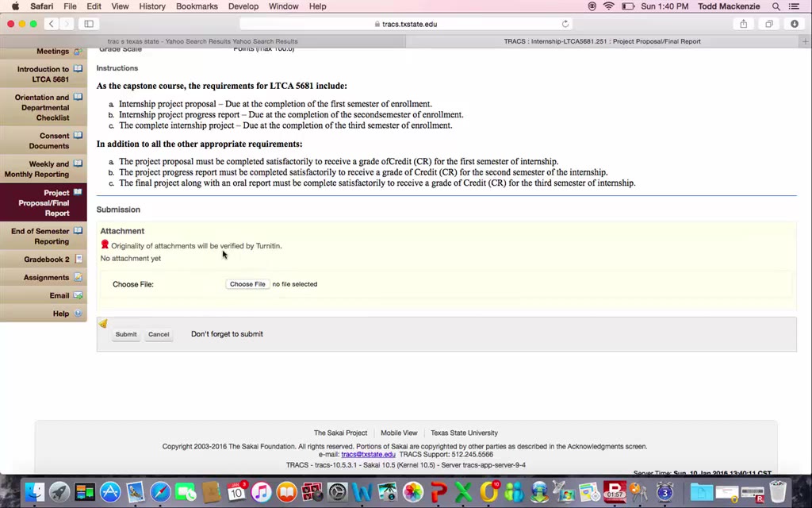
Task: Open Spotlight search magnifier in menu bar
Action: pyautogui.click(x=776, y=6)
